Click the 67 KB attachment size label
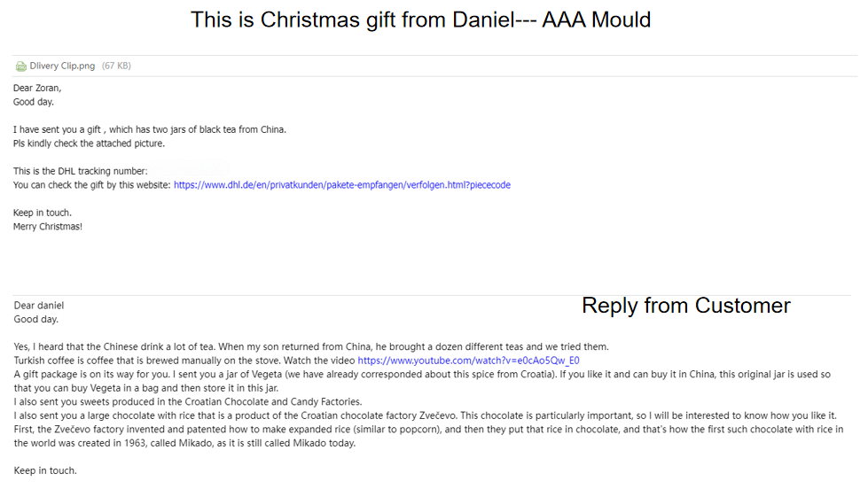The width and height of the screenshot is (868, 489). (x=116, y=66)
